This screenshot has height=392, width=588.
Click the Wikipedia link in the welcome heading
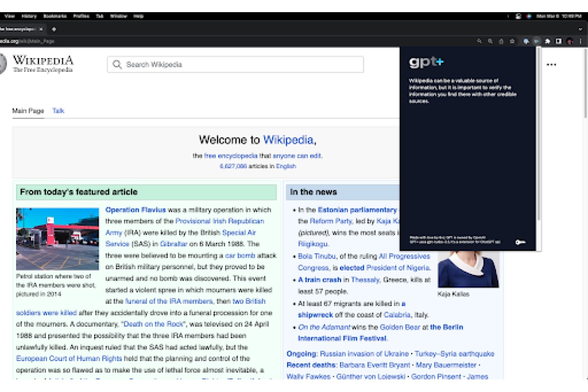[288, 140]
